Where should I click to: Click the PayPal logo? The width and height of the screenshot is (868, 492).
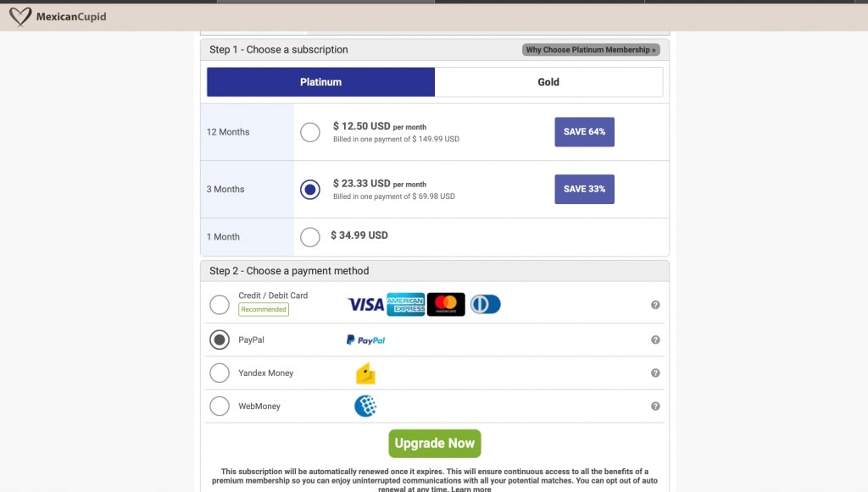click(365, 340)
